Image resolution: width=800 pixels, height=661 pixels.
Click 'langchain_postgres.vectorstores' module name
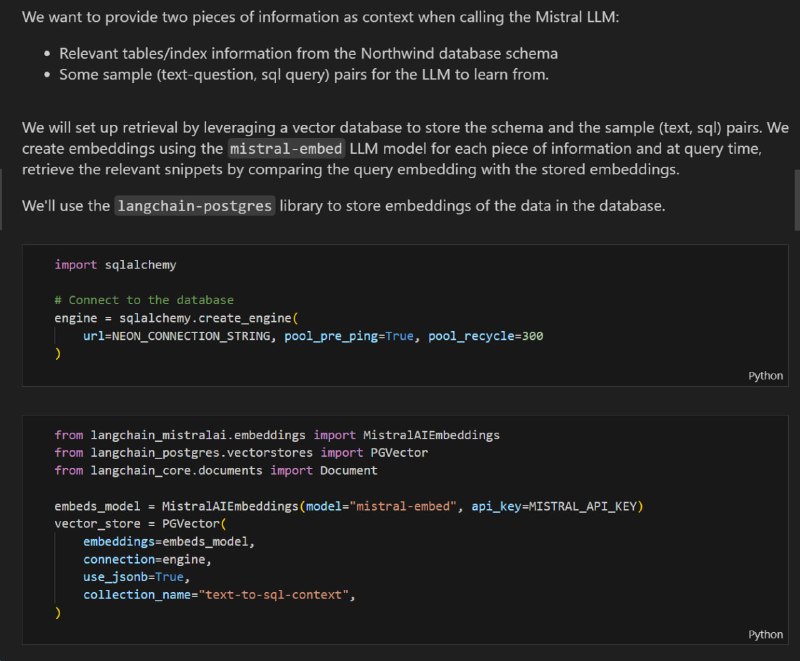pyautogui.click(x=202, y=453)
